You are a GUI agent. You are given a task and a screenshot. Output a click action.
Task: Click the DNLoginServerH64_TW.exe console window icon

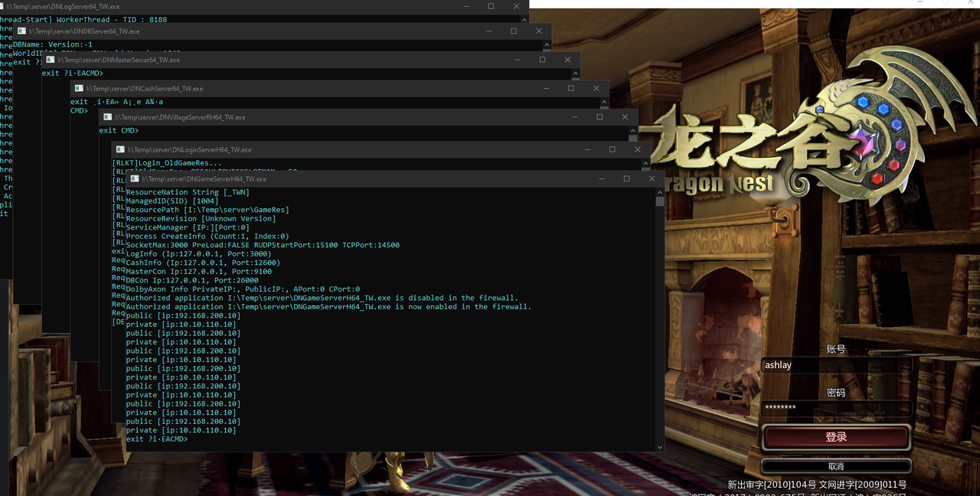pos(120,150)
